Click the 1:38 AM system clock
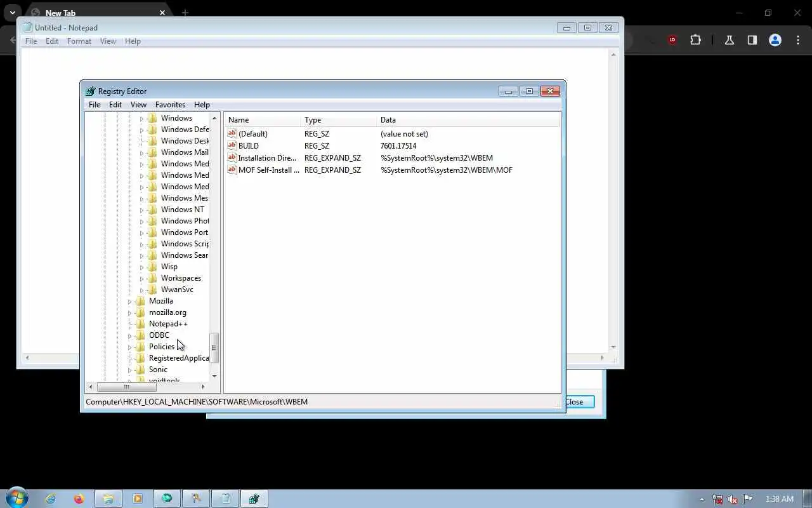 (780, 499)
